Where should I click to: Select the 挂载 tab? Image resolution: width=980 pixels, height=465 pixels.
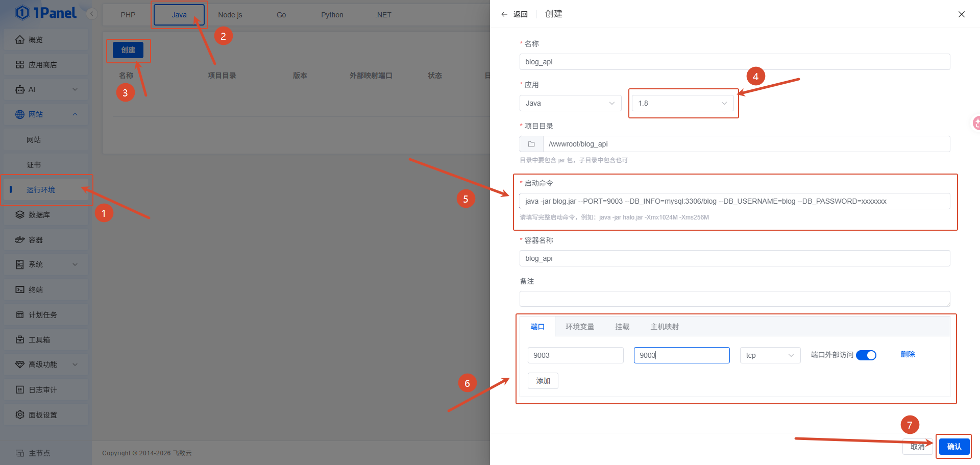[x=622, y=327]
